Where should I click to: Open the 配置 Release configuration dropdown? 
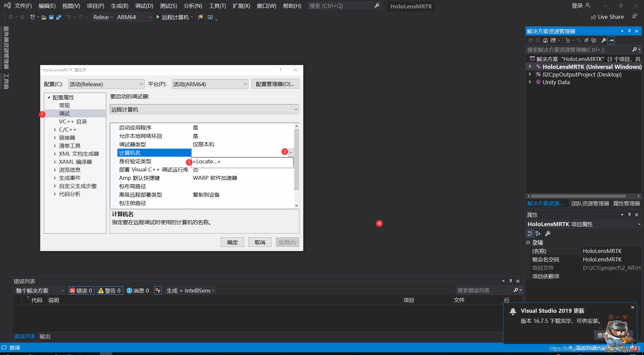click(x=106, y=84)
